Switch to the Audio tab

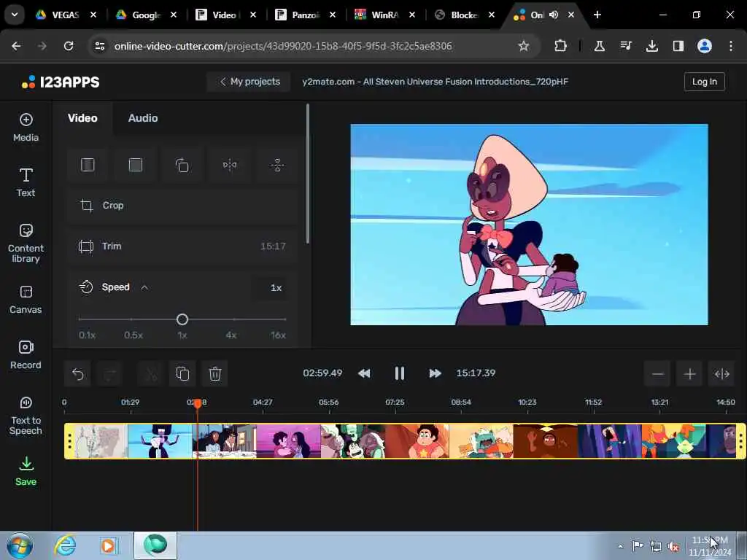[x=143, y=118]
